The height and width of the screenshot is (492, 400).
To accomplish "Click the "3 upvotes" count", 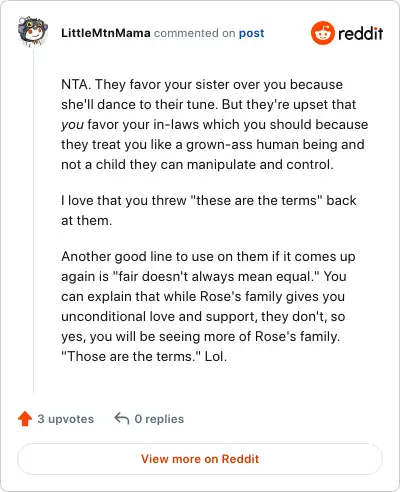I will point(66,419).
